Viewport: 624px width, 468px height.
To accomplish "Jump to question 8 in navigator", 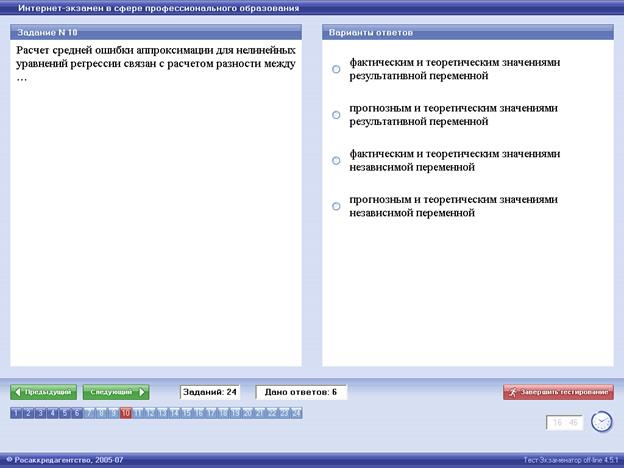I will [101, 413].
